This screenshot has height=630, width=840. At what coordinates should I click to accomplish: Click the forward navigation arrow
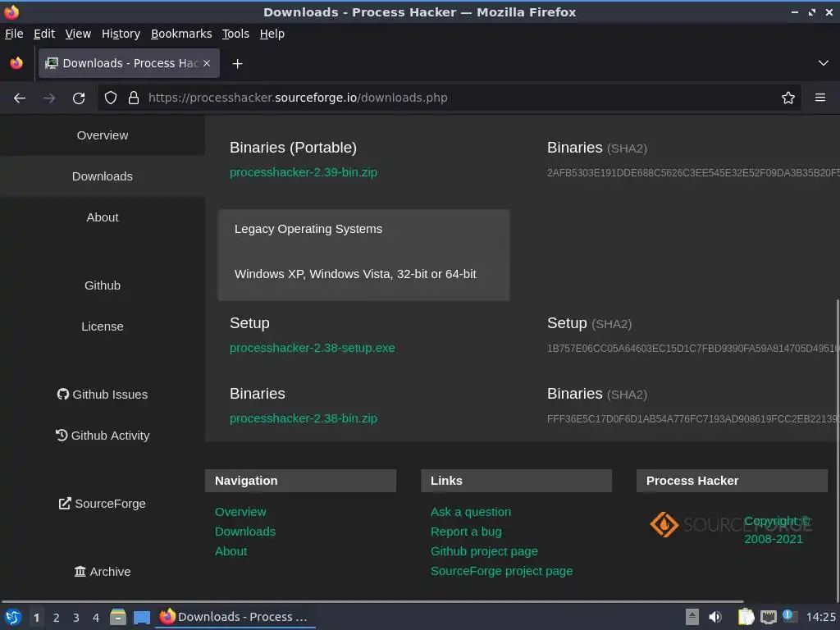pyautogui.click(x=49, y=98)
